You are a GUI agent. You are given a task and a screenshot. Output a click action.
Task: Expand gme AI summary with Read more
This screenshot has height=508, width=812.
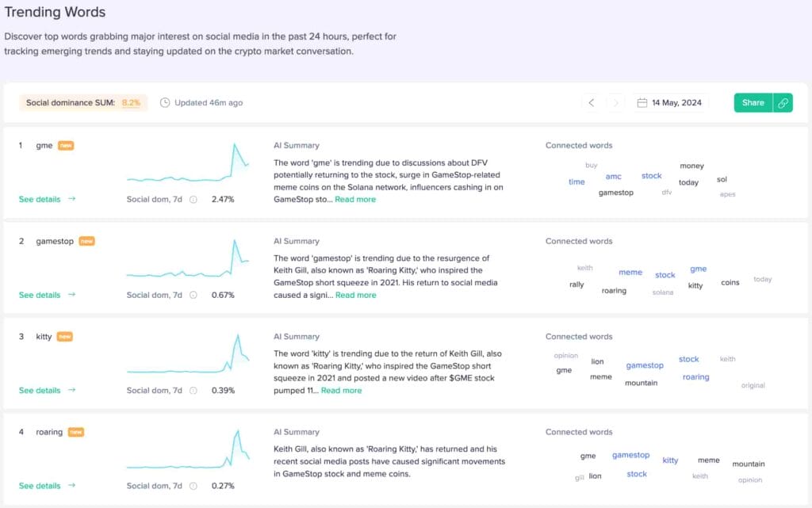pyautogui.click(x=355, y=200)
